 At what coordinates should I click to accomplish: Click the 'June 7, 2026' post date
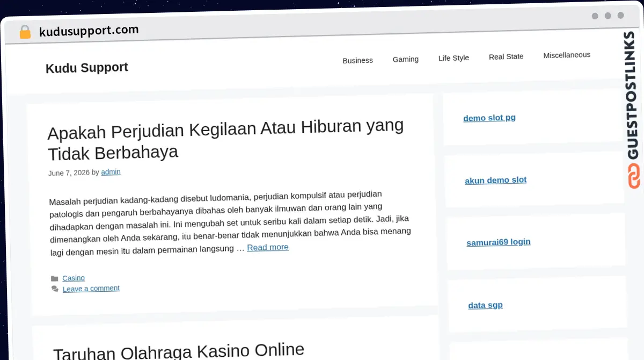(69, 173)
